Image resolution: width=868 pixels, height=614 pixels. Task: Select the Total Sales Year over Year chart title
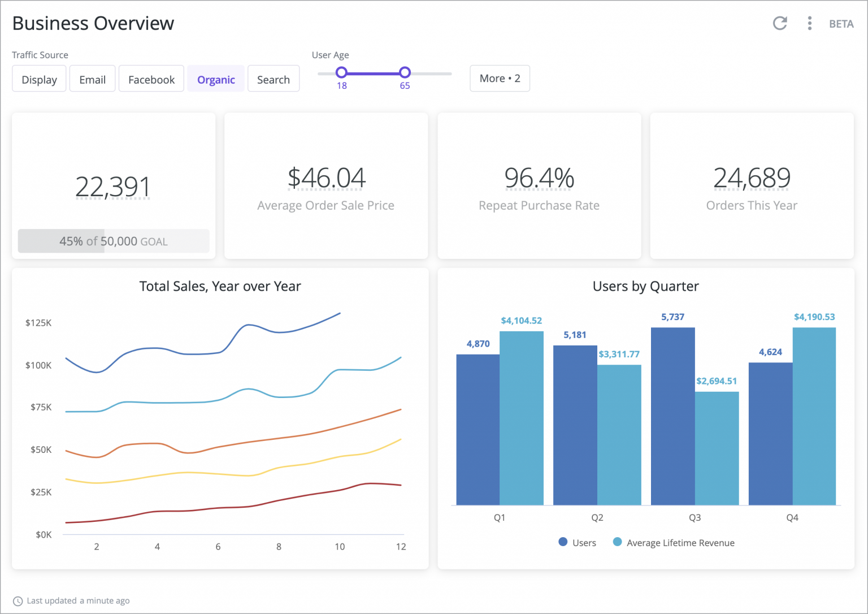point(220,286)
